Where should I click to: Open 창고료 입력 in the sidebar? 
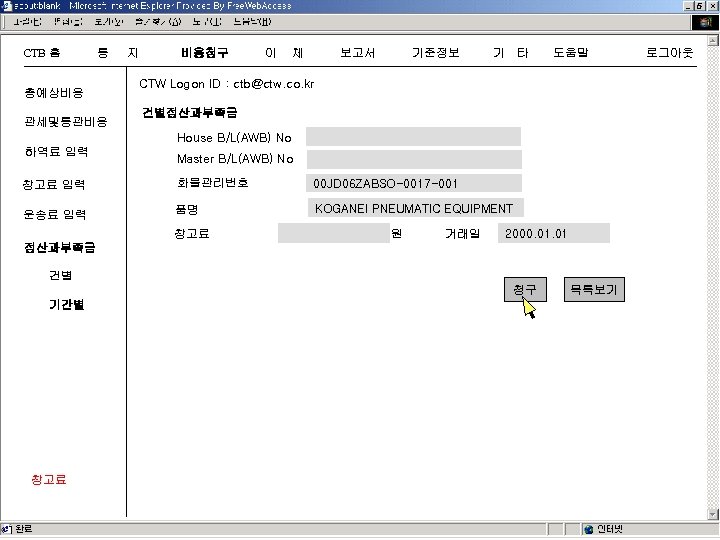54,185
